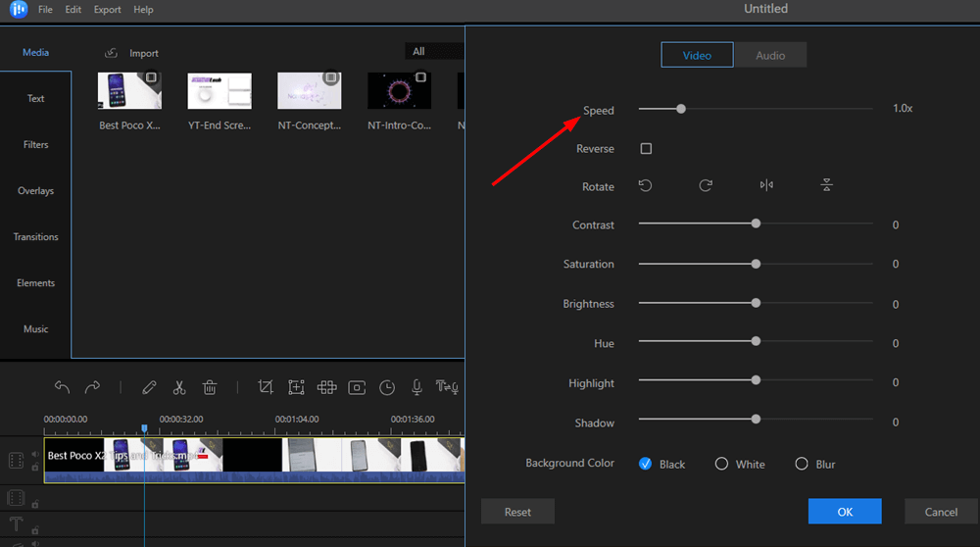
Task: Click the microphone voiceover icon
Action: [x=416, y=387]
